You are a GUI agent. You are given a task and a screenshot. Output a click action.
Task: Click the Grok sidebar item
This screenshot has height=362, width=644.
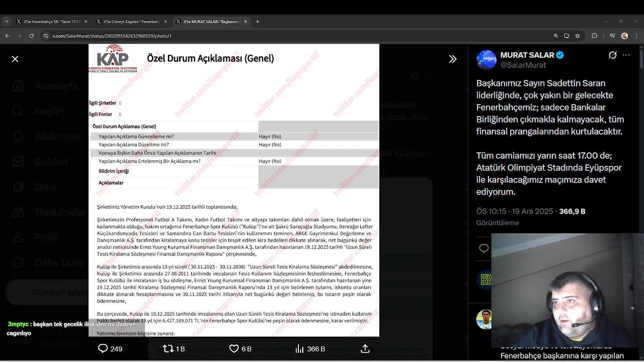[35, 187]
